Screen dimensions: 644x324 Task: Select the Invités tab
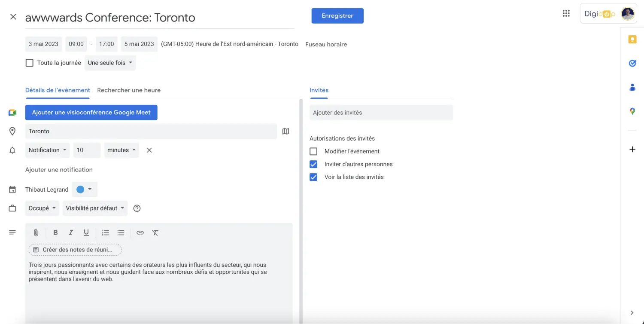[x=319, y=90]
